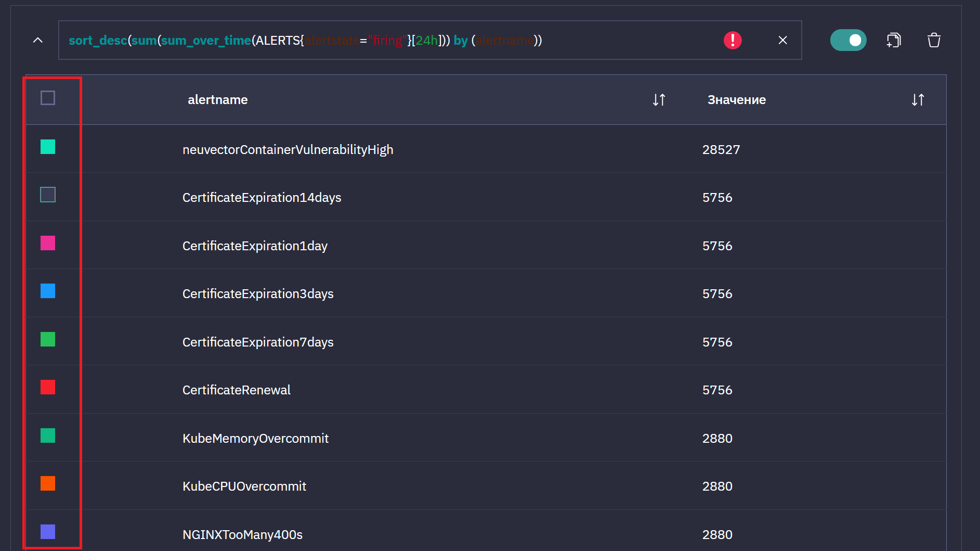Screen dimensions: 980x551
Task: Click the Значение column header
Action: point(736,100)
